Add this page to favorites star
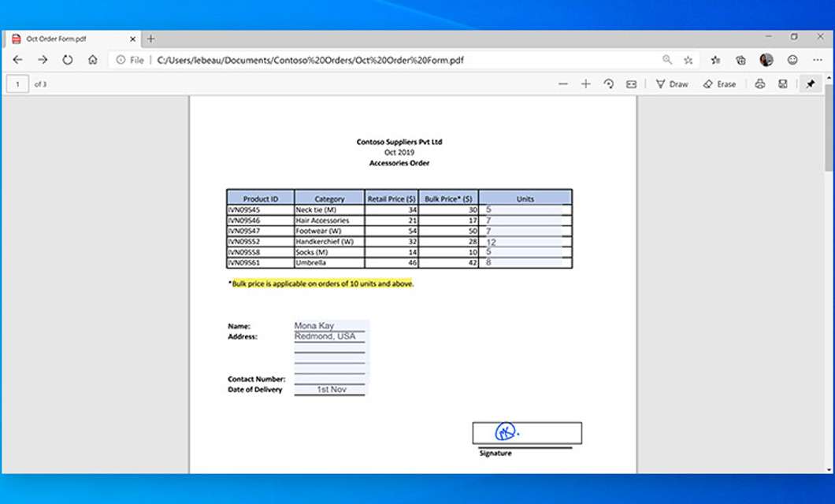This screenshot has height=504, width=835. (688, 60)
